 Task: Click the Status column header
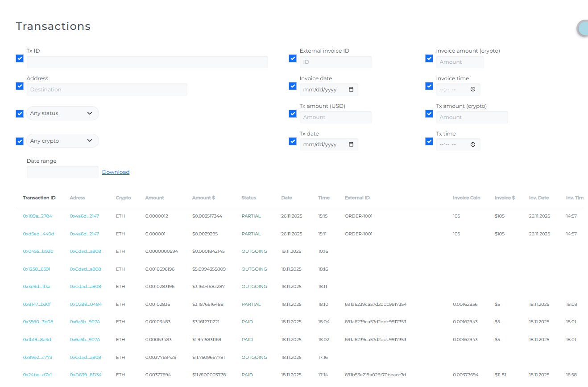pos(248,198)
